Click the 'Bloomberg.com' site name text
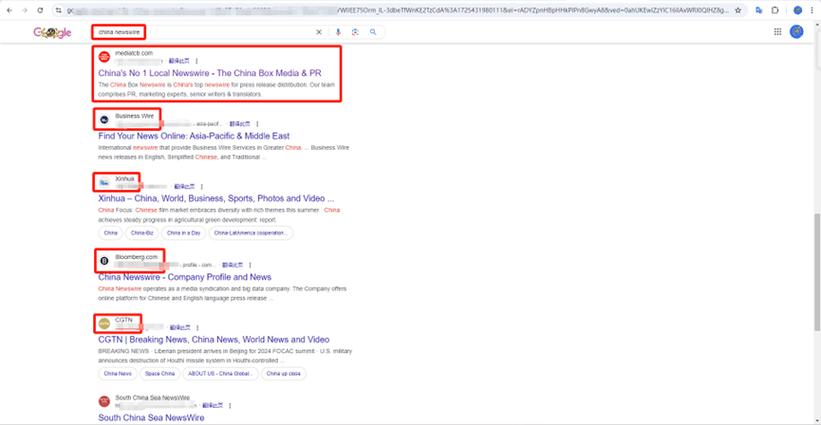The image size is (821, 425). [136, 257]
